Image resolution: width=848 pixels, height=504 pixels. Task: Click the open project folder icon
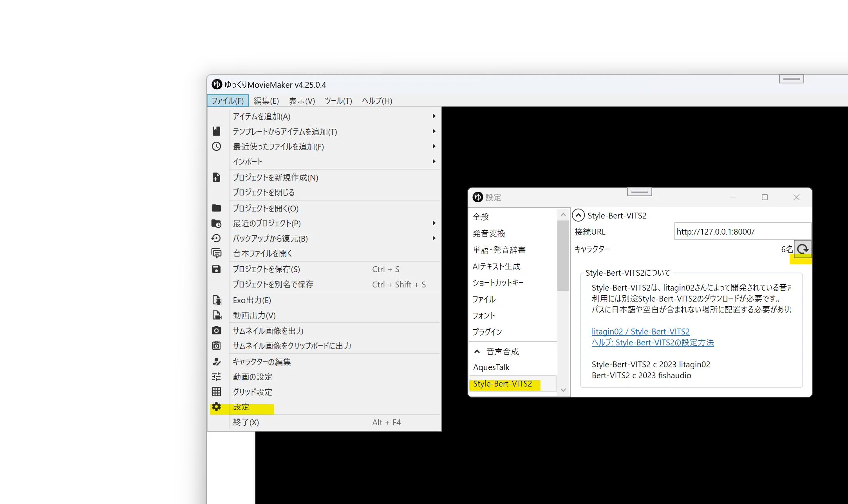(x=216, y=208)
